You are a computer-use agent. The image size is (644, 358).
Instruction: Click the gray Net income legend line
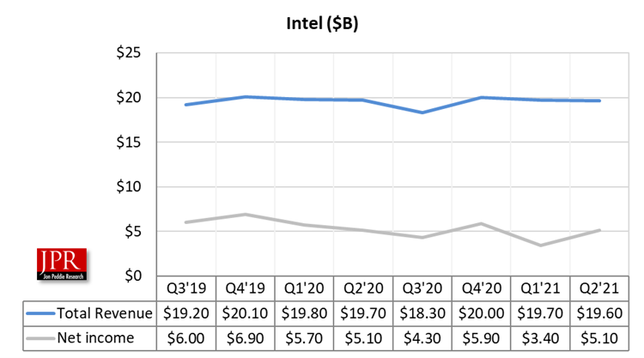tap(40, 338)
